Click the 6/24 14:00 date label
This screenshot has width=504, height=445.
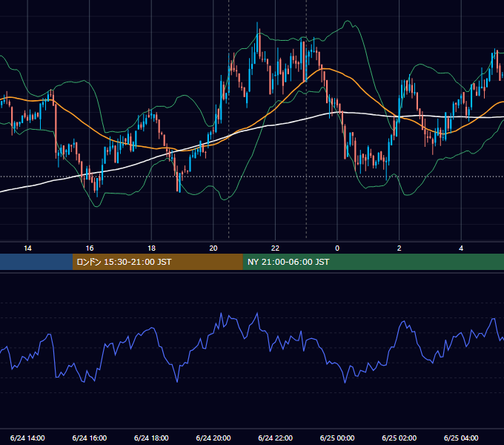click(x=27, y=438)
